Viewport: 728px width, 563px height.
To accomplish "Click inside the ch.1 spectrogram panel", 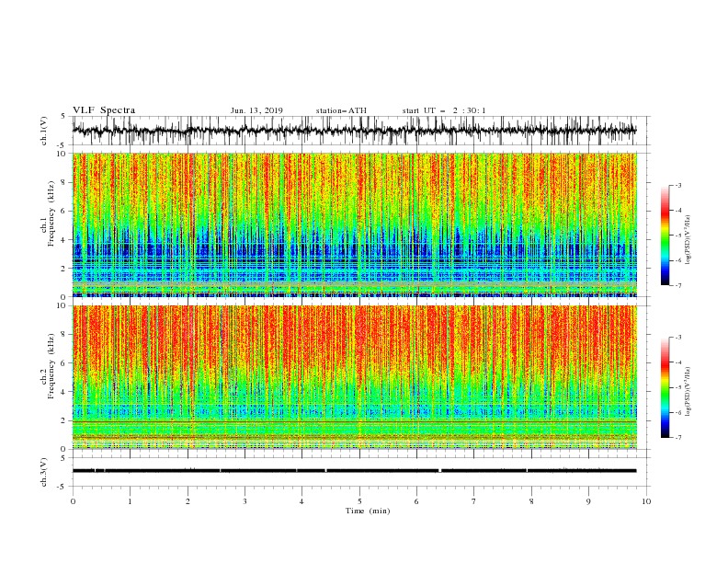I will 355,224.
